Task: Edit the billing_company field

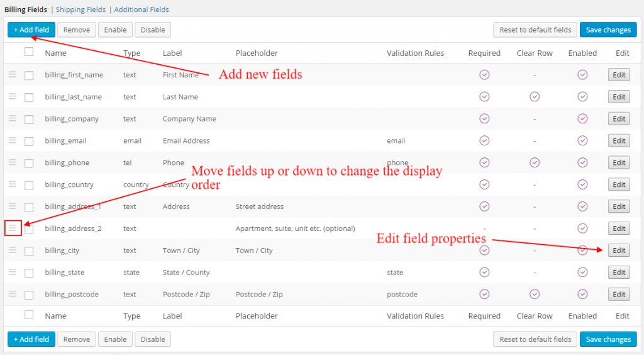Action: coord(619,119)
